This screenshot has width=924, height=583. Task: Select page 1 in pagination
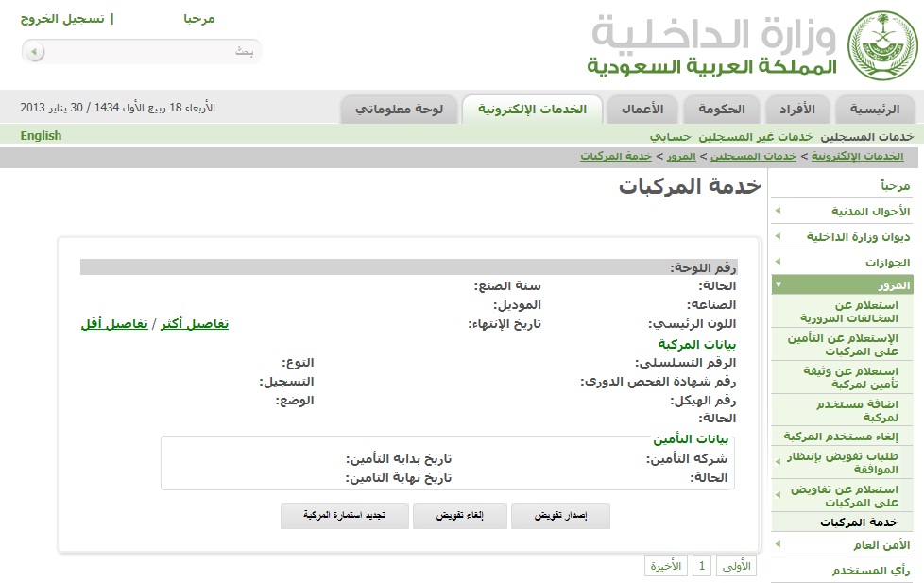click(x=702, y=566)
